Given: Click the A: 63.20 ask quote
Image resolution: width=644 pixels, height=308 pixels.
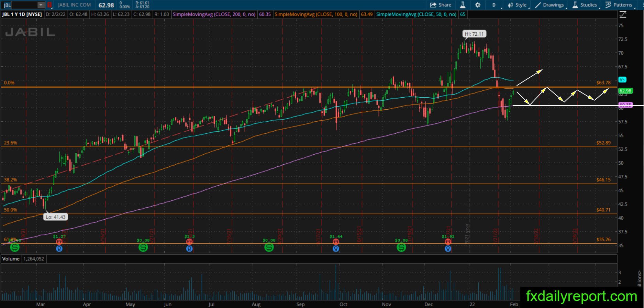Looking at the screenshot, I should pyautogui.click(x=142, y=7).
